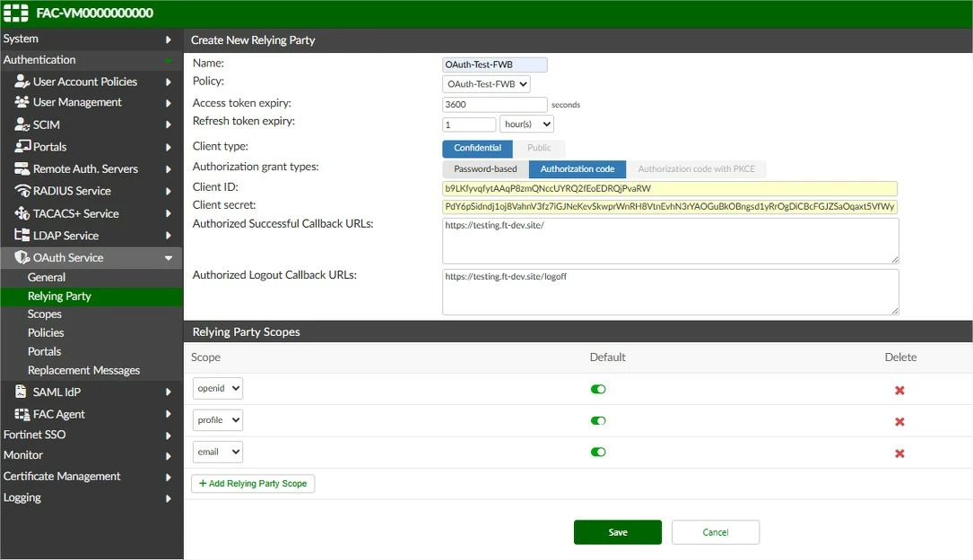Screen dimensions: 973x560
Task: Click Authorized Successful Callback URLs textarea
Action: pos(670,240)
